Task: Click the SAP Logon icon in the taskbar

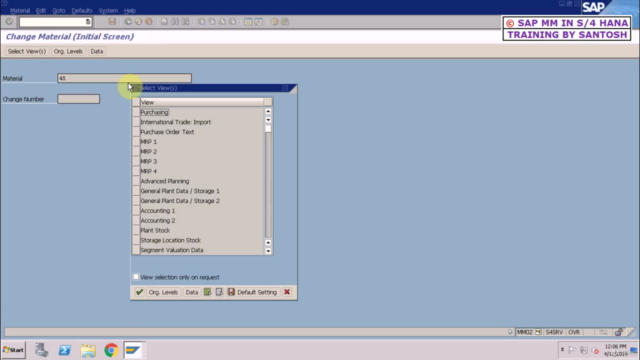Action: point(133,350)
